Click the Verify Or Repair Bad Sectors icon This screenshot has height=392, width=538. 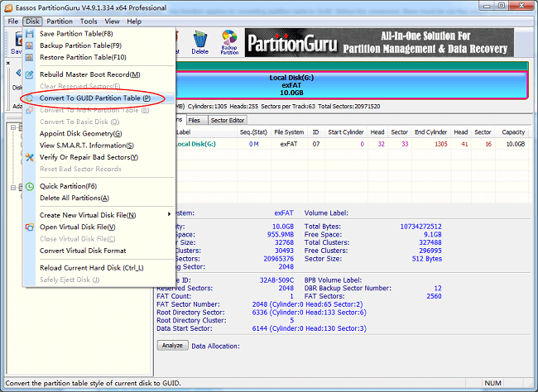(30, 157)
